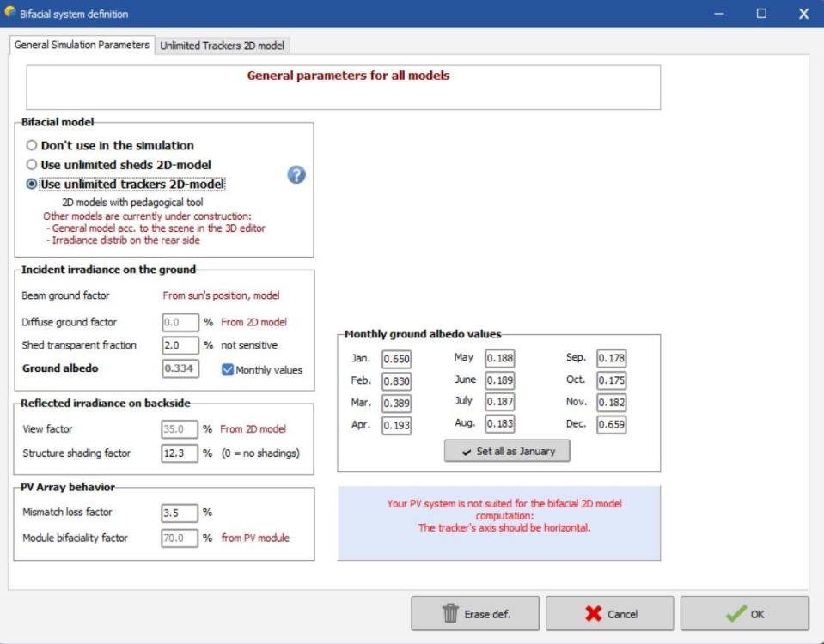Maximize the Bifacial system definition window
This screenshot has height=644, width=824.
pyautogui.click(x=761, y=14)
